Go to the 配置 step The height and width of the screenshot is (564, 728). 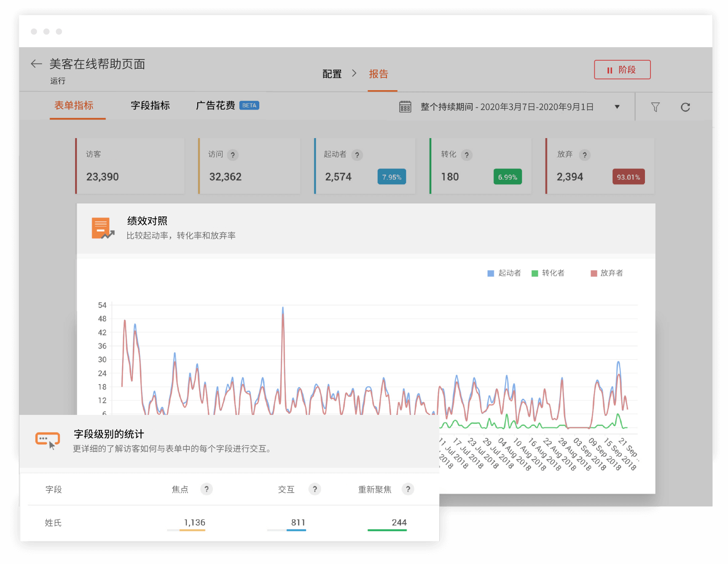pos(332,74)
